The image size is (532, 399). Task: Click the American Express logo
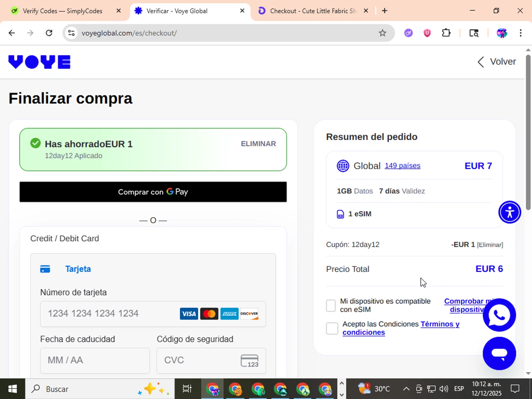point(229,314)
